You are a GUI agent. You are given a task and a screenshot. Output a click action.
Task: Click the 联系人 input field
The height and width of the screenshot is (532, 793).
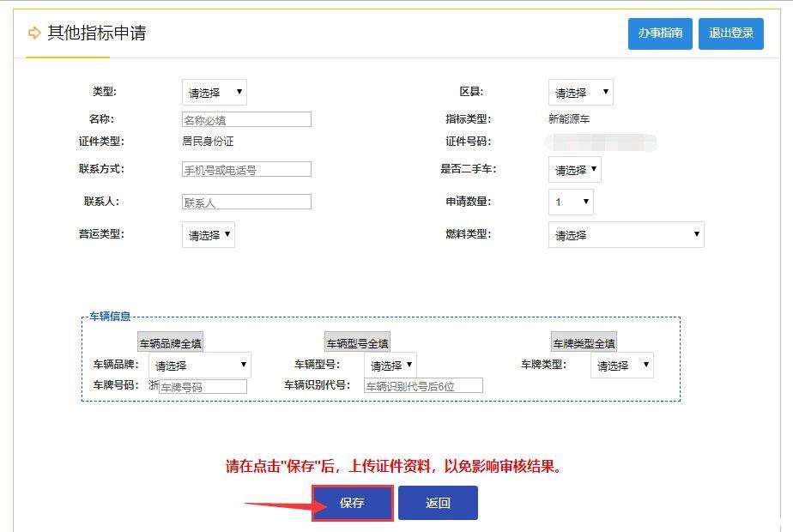click(246, 202)
